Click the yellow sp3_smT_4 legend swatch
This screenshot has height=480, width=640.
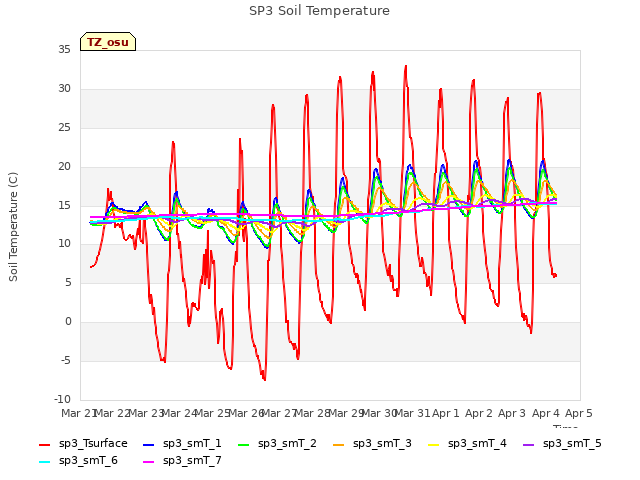pos(433,444)
